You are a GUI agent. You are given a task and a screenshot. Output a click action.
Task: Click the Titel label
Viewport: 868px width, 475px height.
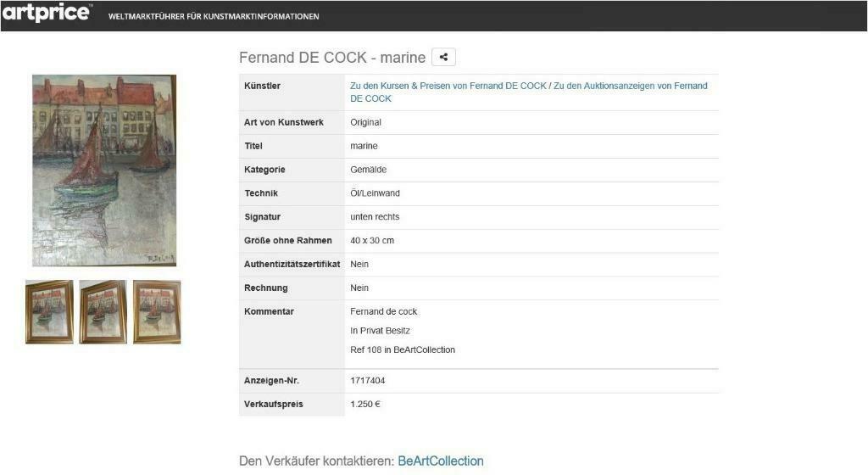click(x=253, y=146)
